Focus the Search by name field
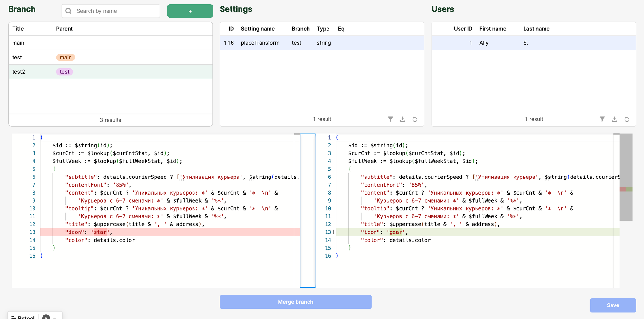 111,11
